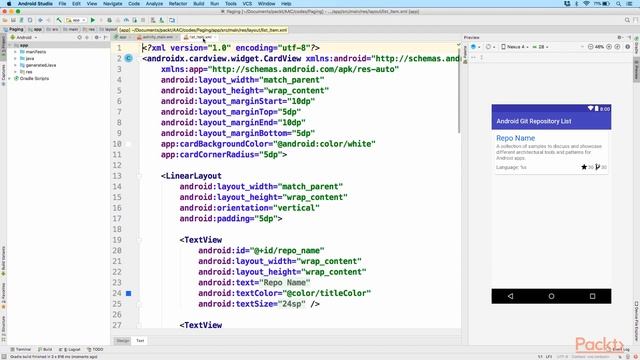Click the Debug app bug icon
The width and height of the screenshot is (640, 360).
109,20
